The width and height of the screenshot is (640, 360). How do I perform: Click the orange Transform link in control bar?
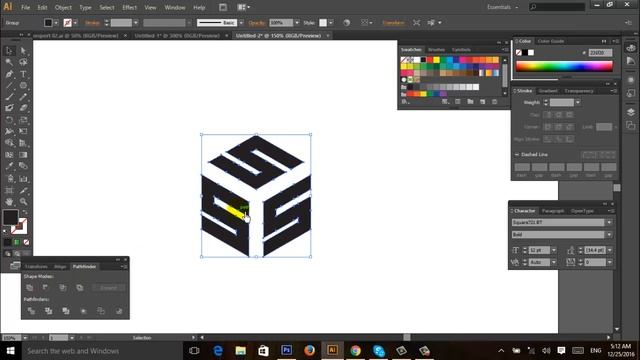click(393, 23)
